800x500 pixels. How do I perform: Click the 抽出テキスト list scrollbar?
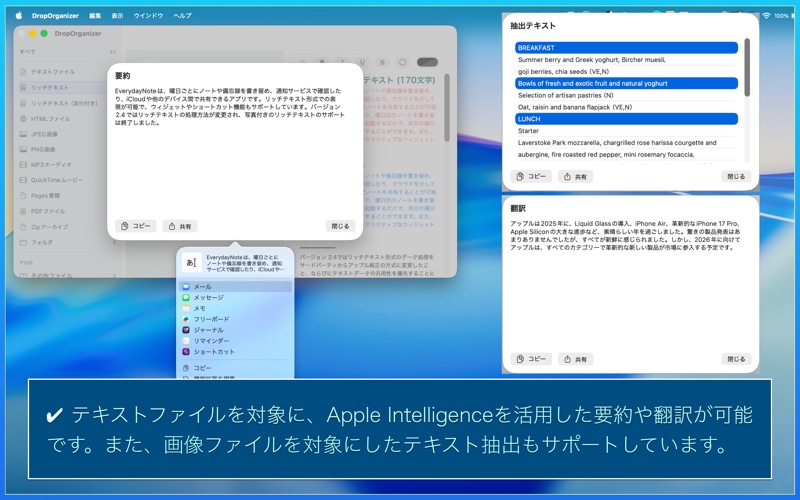coord(747,67)
